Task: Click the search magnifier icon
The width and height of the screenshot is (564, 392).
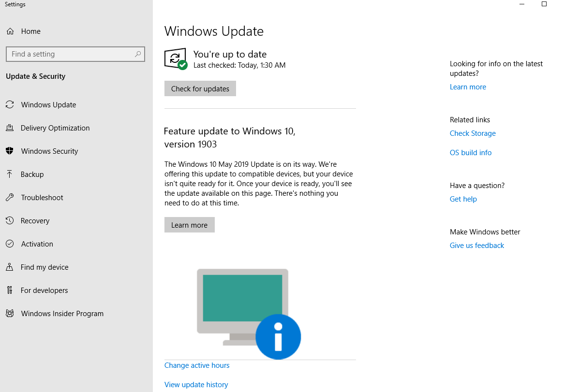Action: pyautogui.click(x=138, y=54)
